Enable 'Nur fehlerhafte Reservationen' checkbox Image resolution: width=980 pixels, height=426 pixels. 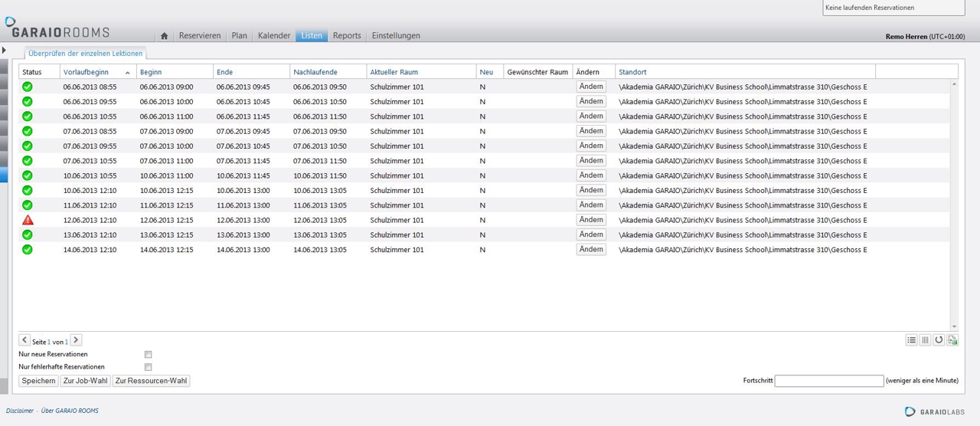click(x=148, y=367)
